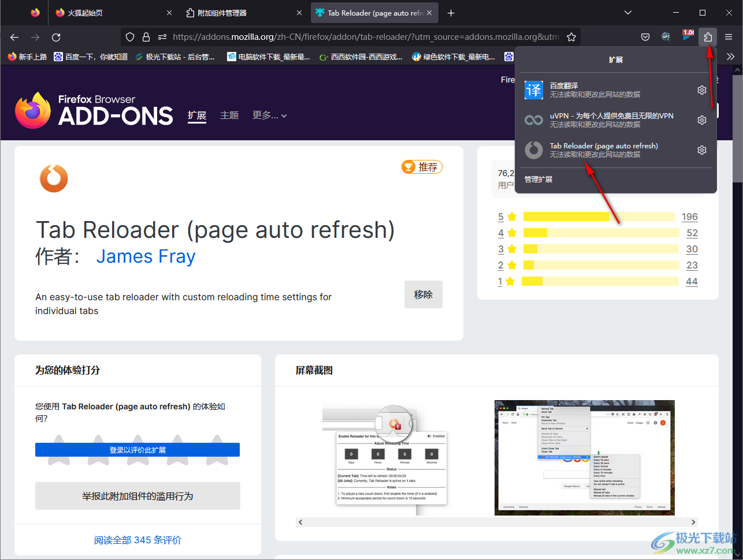Open the tracking protection shield icon

[130, 37]
